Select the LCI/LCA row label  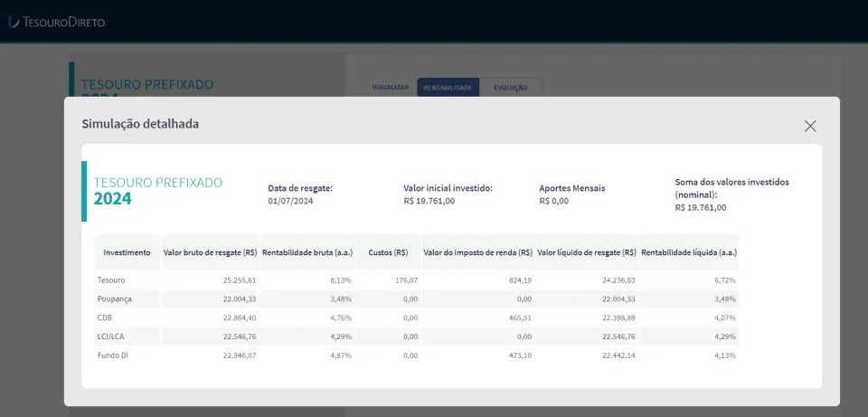[109, 336]
